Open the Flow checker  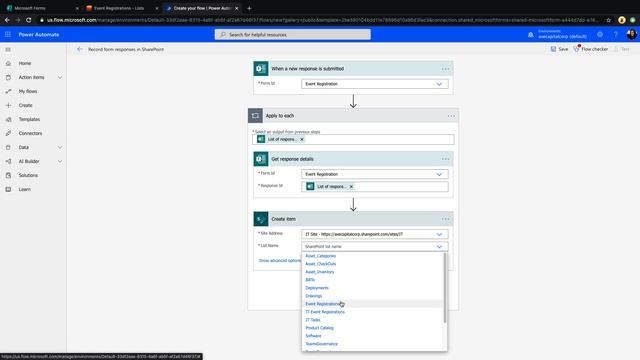(x=591, y=49)
